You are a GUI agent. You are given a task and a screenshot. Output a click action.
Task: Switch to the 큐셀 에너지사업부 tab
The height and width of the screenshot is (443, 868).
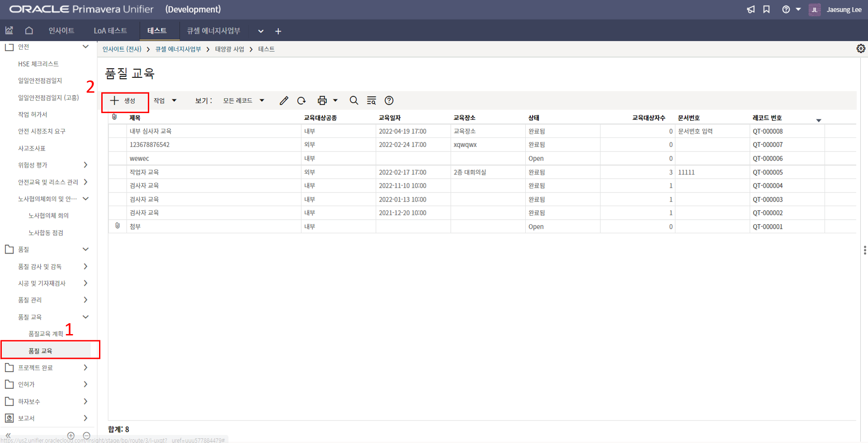point(213,31)
